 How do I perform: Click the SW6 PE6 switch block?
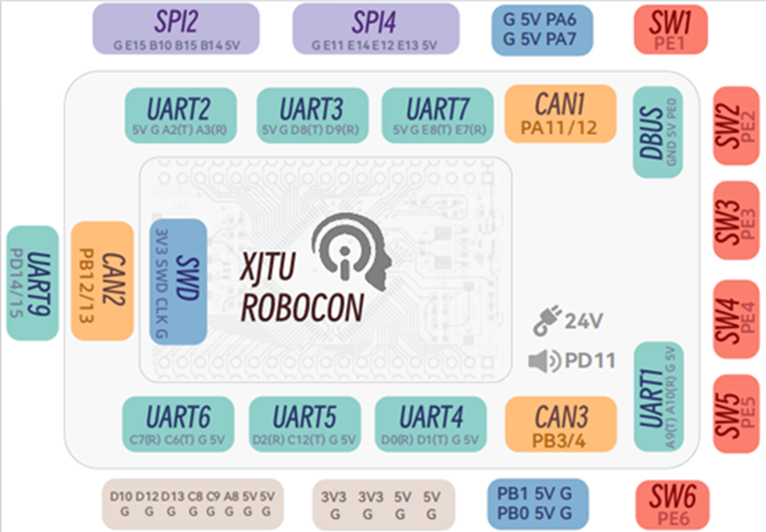tap(672, 505)
